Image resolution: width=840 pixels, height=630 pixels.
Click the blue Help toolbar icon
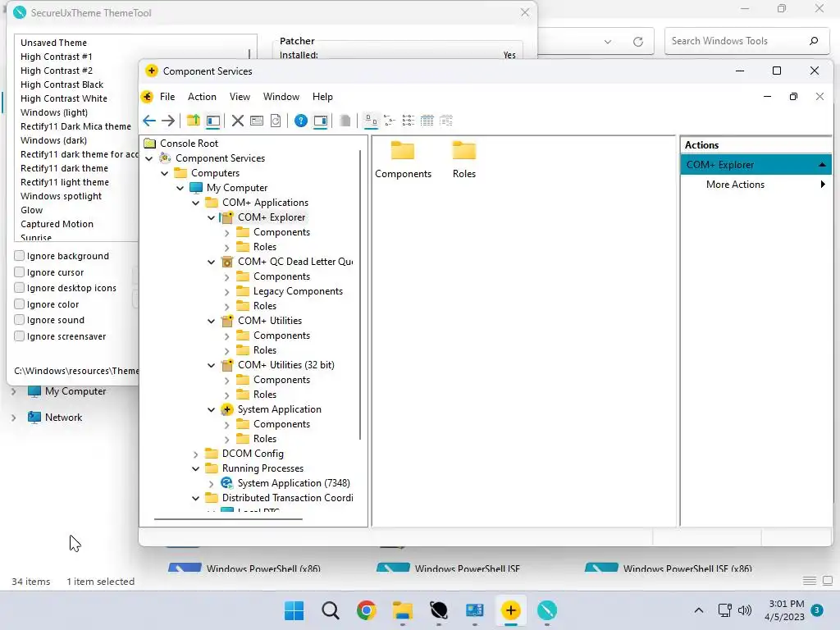point(301,121)
